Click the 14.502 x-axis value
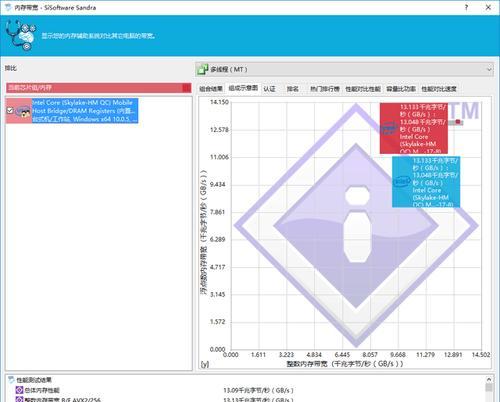 click(481, 355)
